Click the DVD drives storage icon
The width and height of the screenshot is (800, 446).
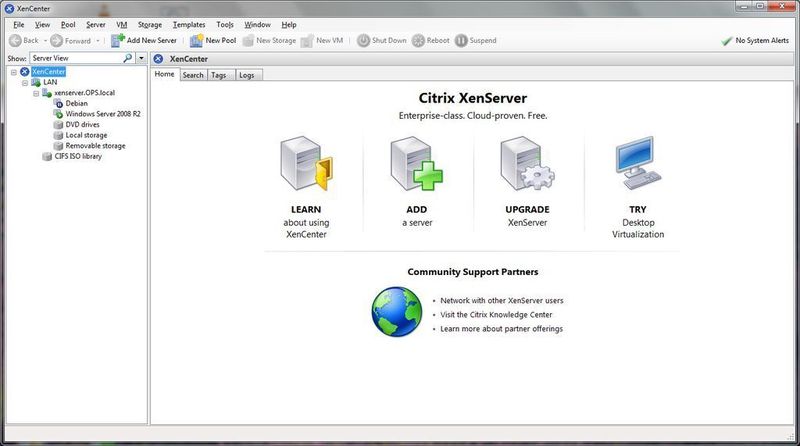(x=58, y=125)
